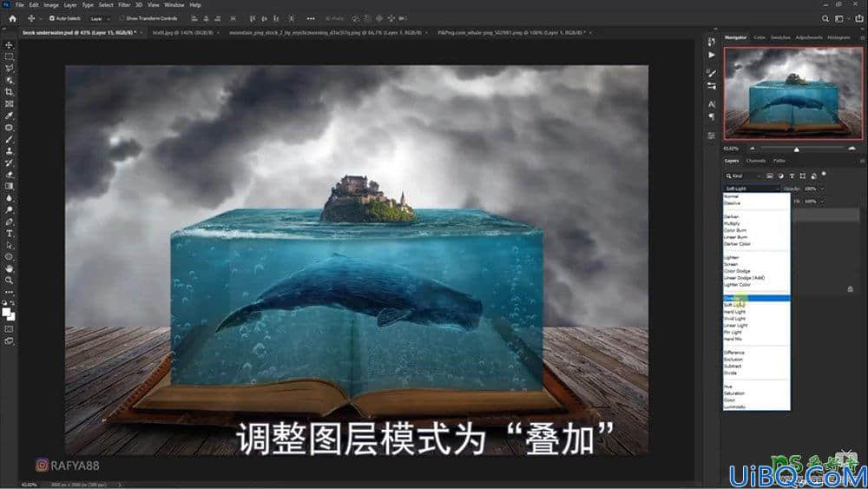Select the Lasso tool
Viewport: 868px width, 489px height.
[9, 68]
